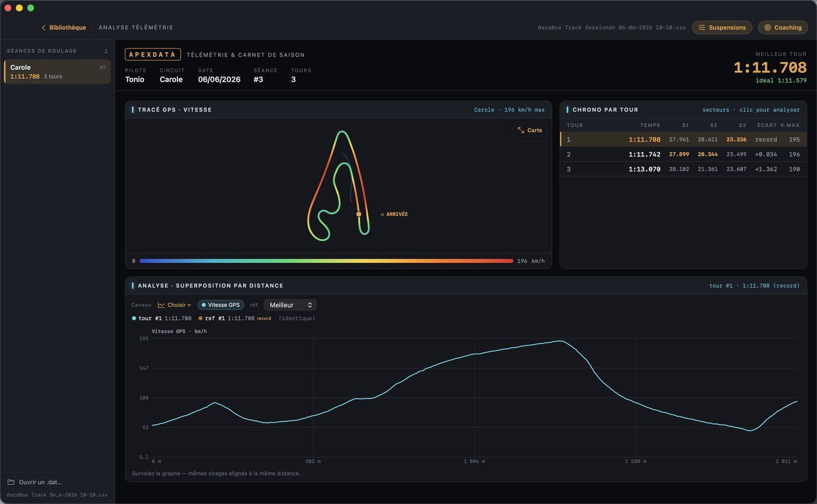Click the S1 column header

click(x=685, y=126)
